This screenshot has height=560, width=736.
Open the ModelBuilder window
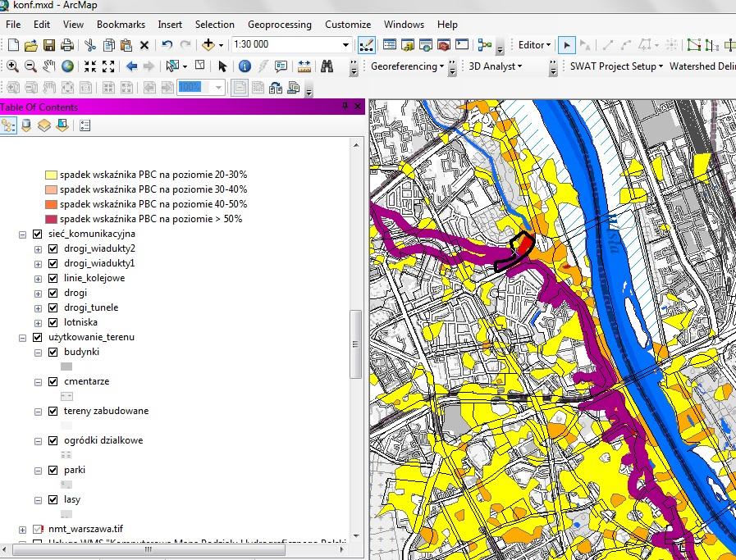tap(484, 45)
